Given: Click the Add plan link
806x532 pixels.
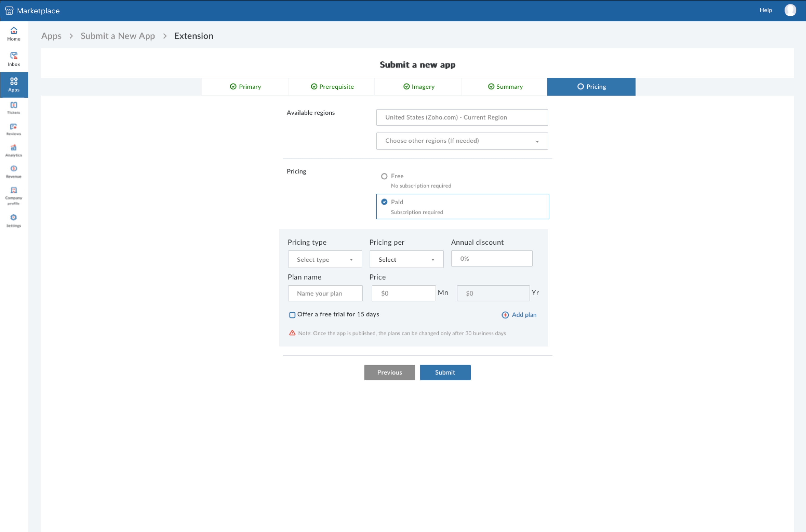Looking at the screenshot, I should (519, 315).
